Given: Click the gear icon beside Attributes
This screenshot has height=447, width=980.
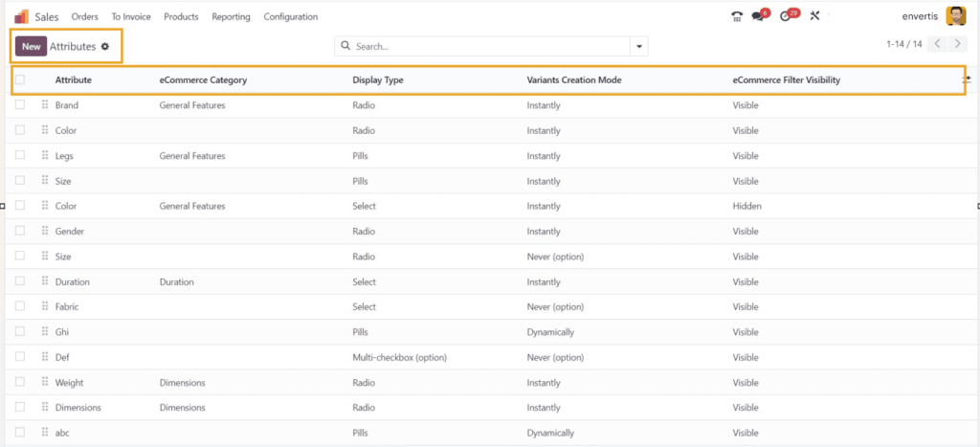Looking at the screenshot, I should click(x=105, y=46).
